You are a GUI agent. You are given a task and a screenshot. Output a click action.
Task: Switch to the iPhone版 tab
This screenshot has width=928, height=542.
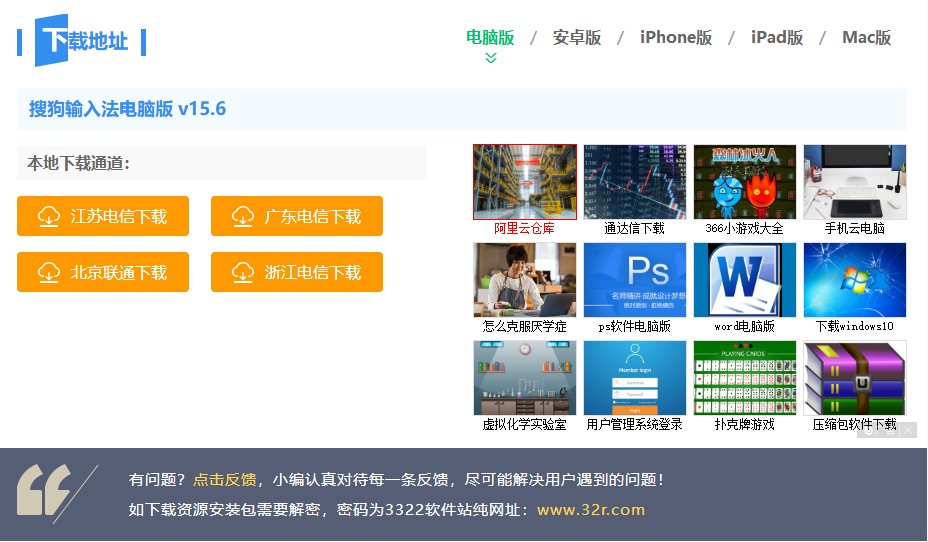[x=676, y=38]
